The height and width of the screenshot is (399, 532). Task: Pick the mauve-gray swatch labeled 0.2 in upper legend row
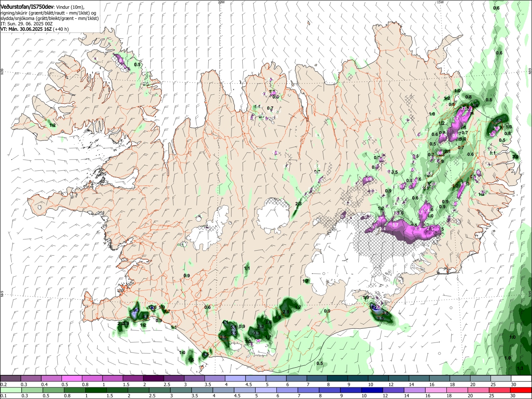pyautogui.click(x=10, y=379)
